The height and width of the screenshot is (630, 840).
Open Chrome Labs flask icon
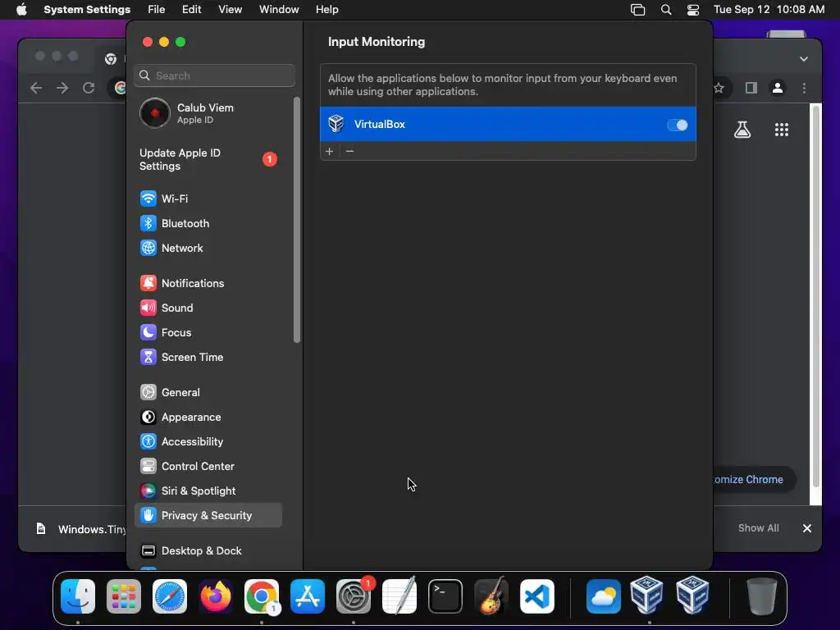[x=742, y=129]
